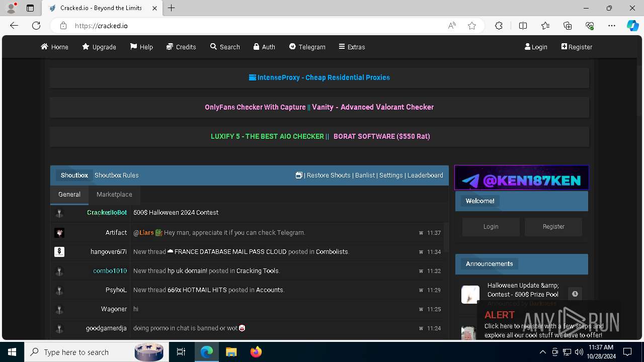The image size is (644, 362).
Task: Open combo1010 user profile
Action: pyautogui.click(x=110, y=271)
